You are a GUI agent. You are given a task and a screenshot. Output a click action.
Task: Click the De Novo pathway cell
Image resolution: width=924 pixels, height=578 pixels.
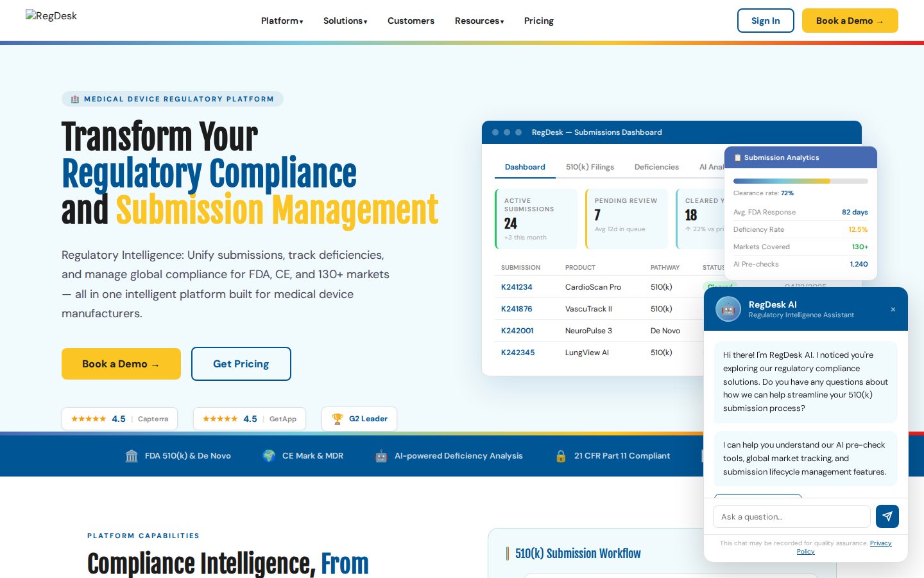click(x=665, y=331)
